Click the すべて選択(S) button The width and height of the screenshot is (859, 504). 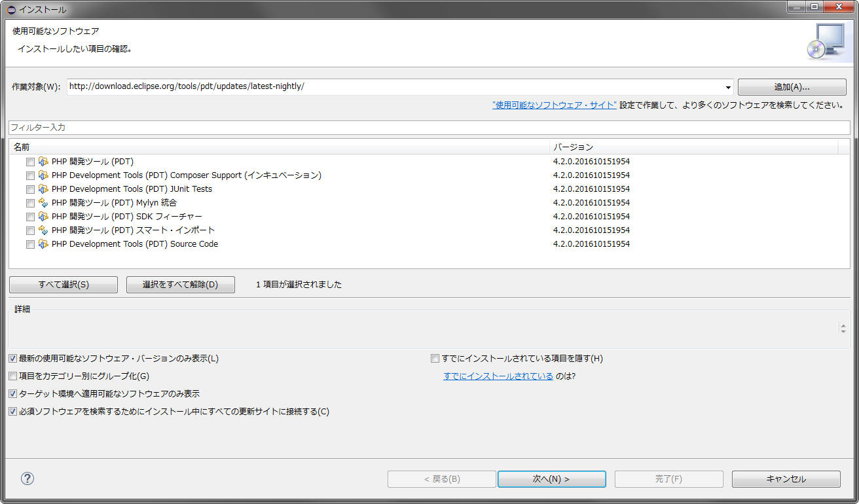64,285
